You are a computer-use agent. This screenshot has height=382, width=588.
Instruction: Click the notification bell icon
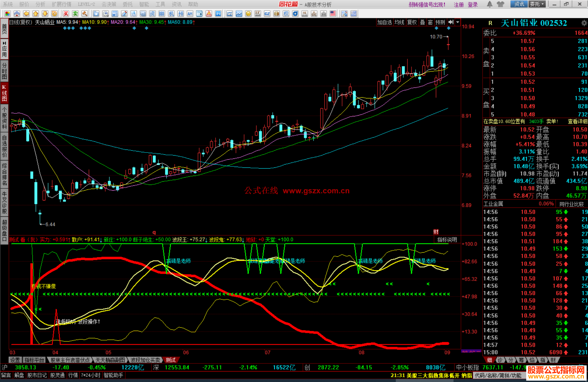point(489,4)
